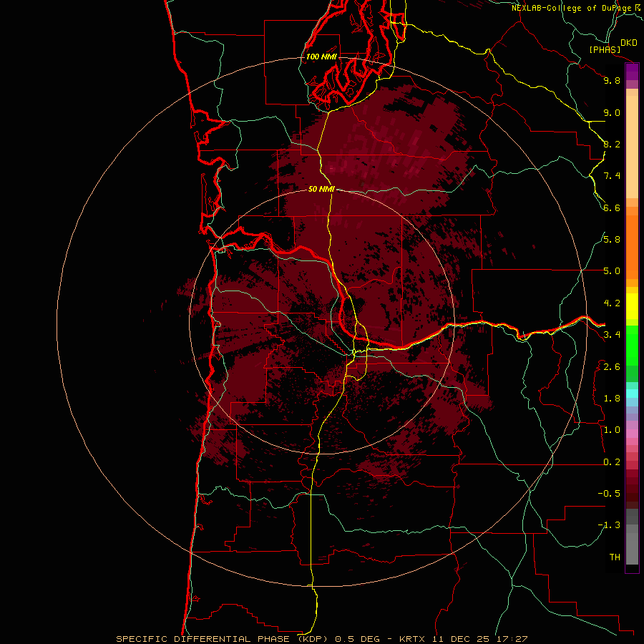This screenshot has height=644, width=644.
Task: Click the 9.8 value on the color scale
Action: (612, 80)
